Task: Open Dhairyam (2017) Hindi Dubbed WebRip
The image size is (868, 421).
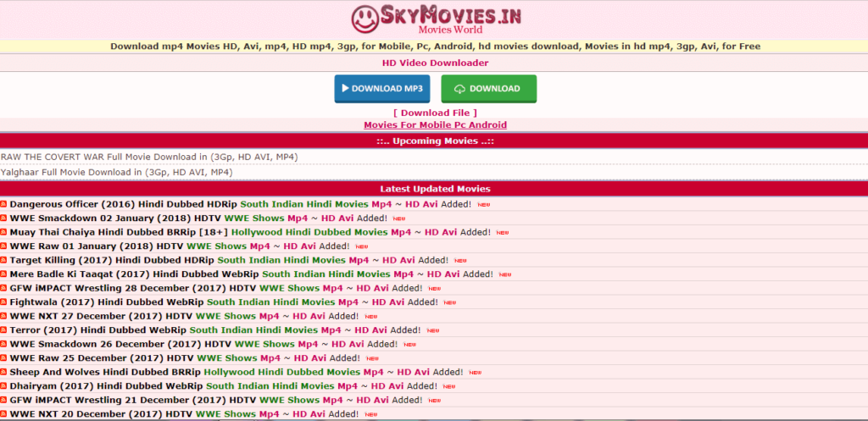Action: click(106, 385)
